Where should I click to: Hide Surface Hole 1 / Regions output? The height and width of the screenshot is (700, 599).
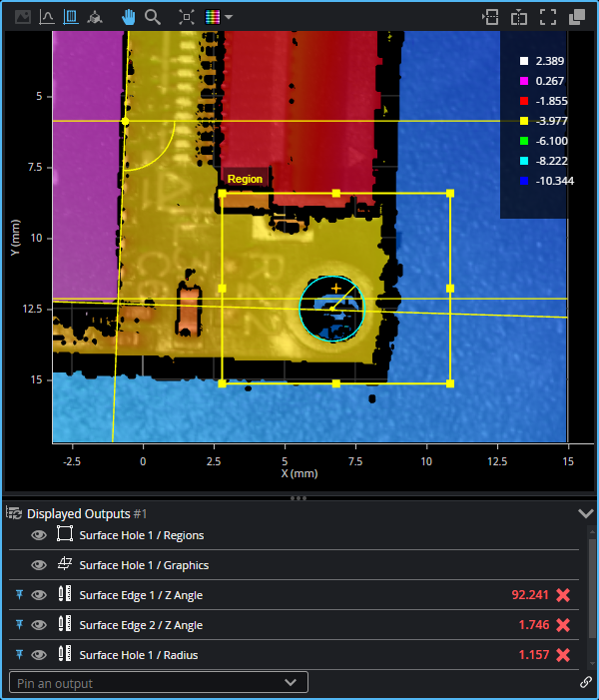(x=39, y=535)
